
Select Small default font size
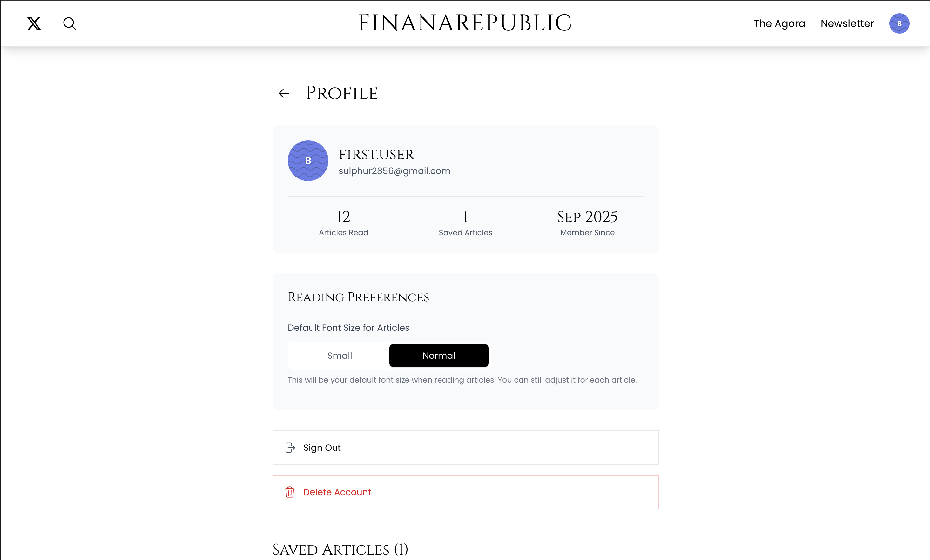click(x=339, y=356)
